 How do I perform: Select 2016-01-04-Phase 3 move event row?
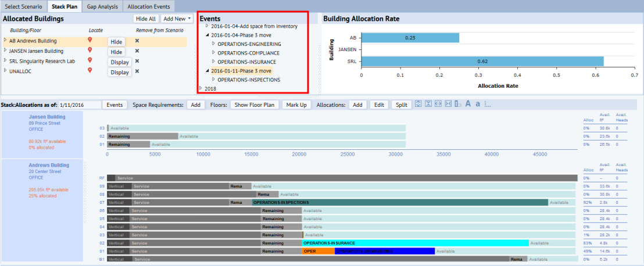pyautogui.click(x=241, y=35)
